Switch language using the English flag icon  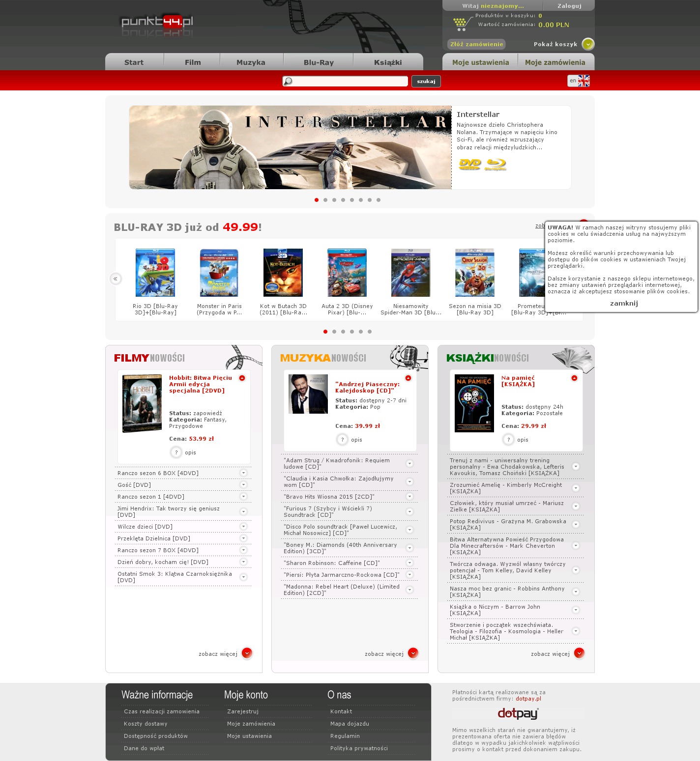click(583, 81)
